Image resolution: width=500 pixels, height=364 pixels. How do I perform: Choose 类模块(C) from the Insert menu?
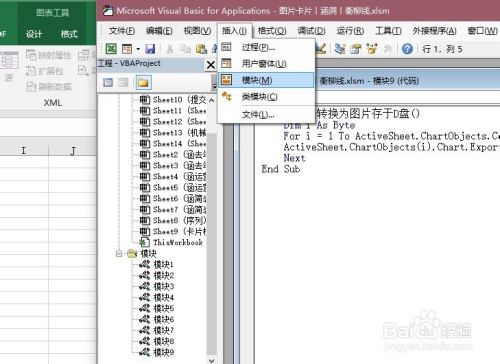[266, 97]
